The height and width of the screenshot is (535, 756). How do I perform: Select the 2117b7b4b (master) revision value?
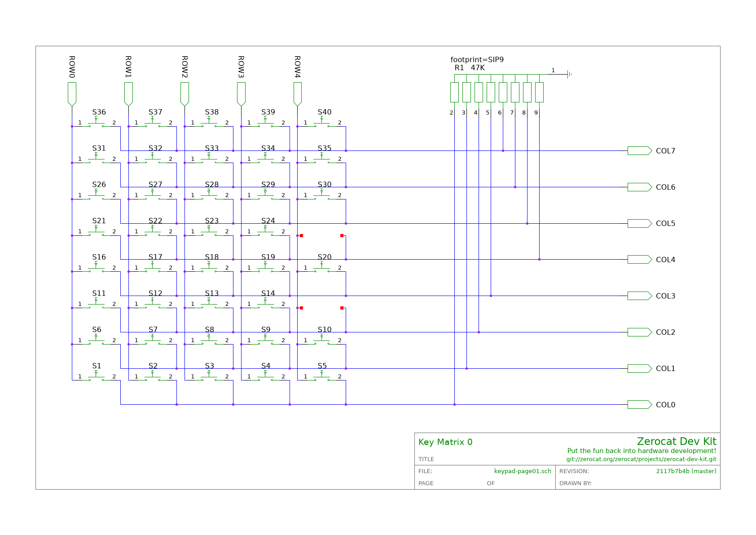click(686, 471)
